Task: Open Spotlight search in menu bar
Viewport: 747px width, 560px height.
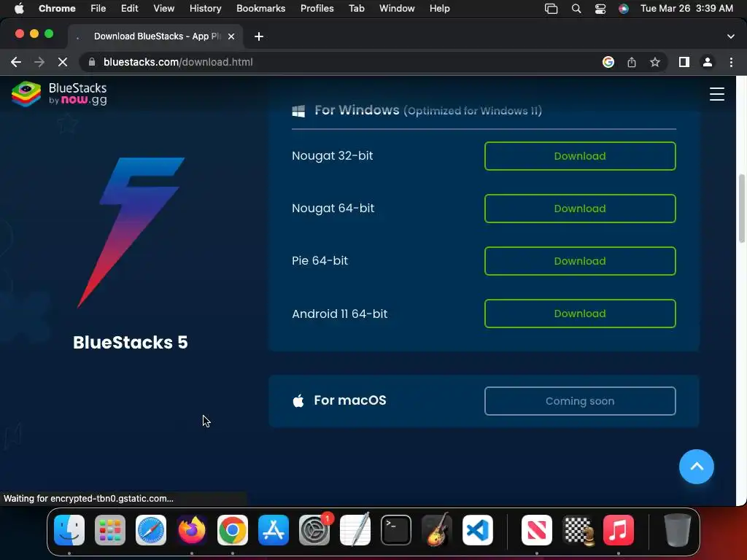Action: pos(576,9)
